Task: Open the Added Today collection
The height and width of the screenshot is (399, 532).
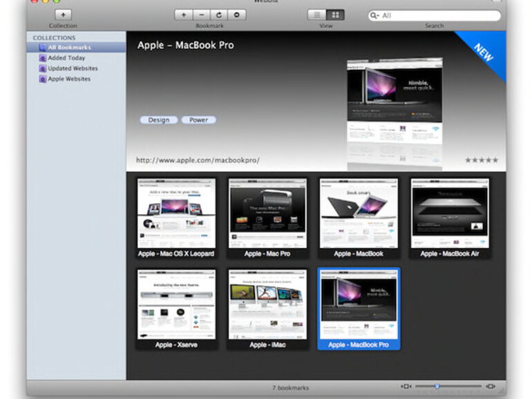Action: click(x=66, y=58)
